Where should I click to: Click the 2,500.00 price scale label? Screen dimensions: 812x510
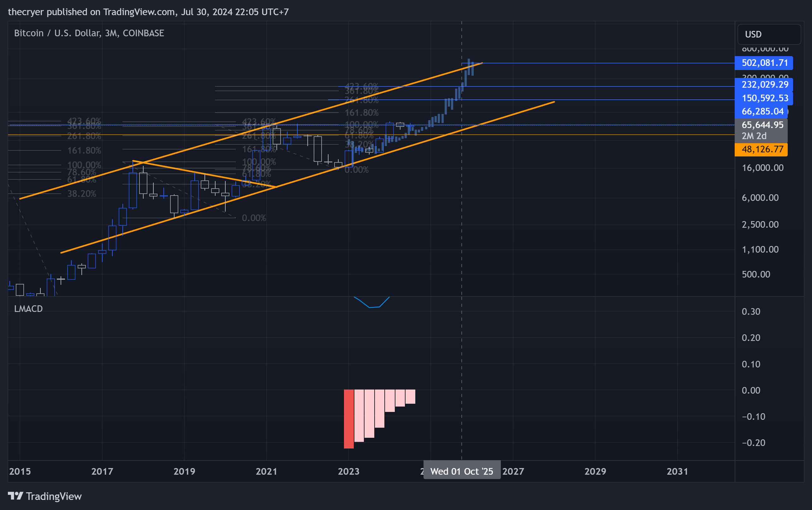click(x=761, y=225)
